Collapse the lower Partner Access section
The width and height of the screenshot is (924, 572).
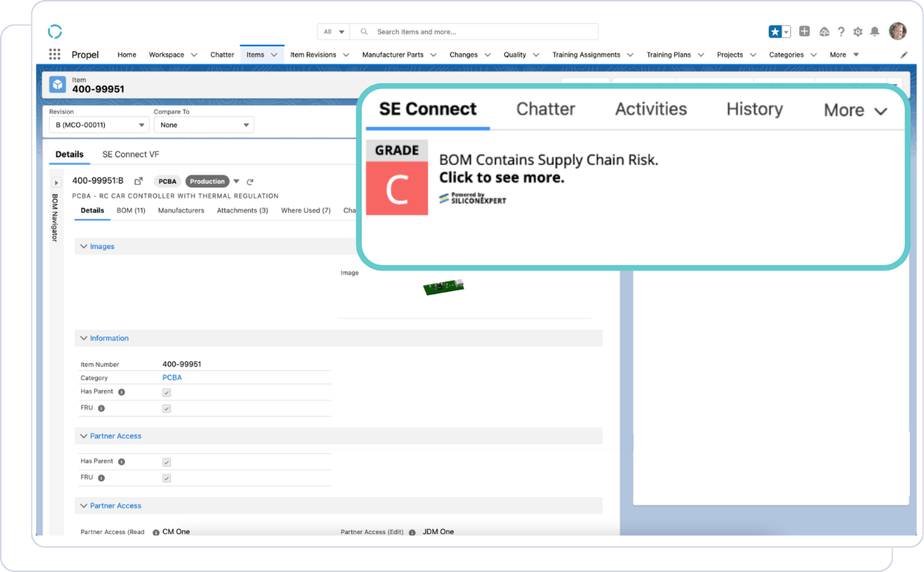(84, 506)
